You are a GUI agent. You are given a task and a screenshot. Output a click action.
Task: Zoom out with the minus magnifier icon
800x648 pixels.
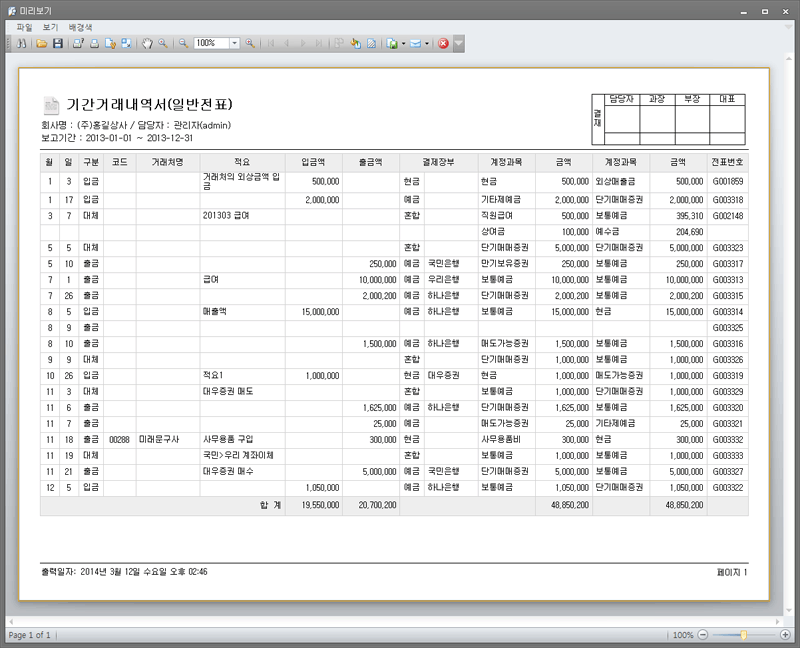[183, 43]
